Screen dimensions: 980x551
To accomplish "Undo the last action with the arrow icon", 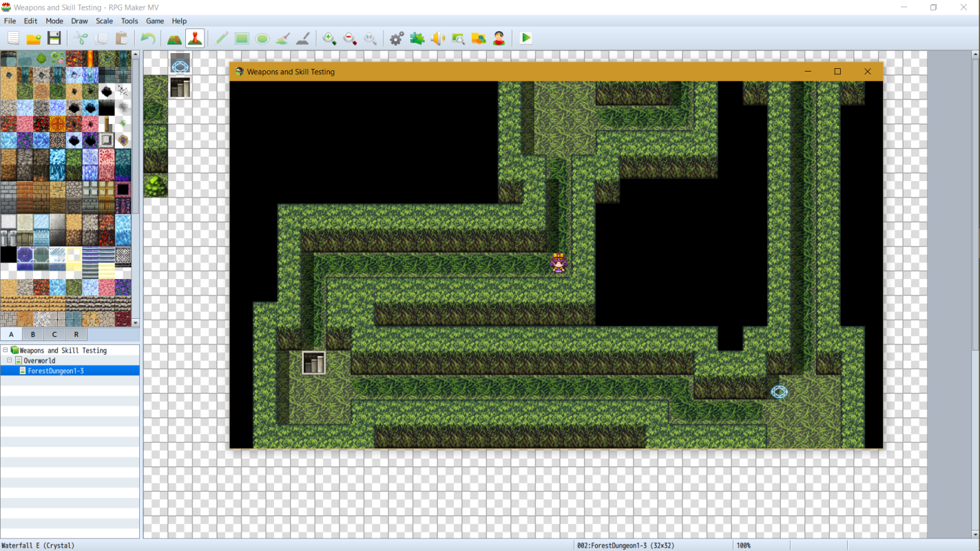I will tap(148, 39).
